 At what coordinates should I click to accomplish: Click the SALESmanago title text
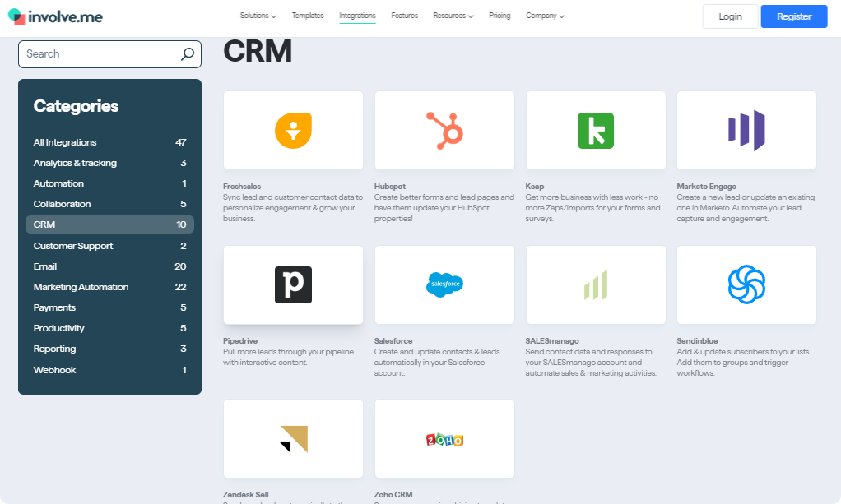coord(552,341)
